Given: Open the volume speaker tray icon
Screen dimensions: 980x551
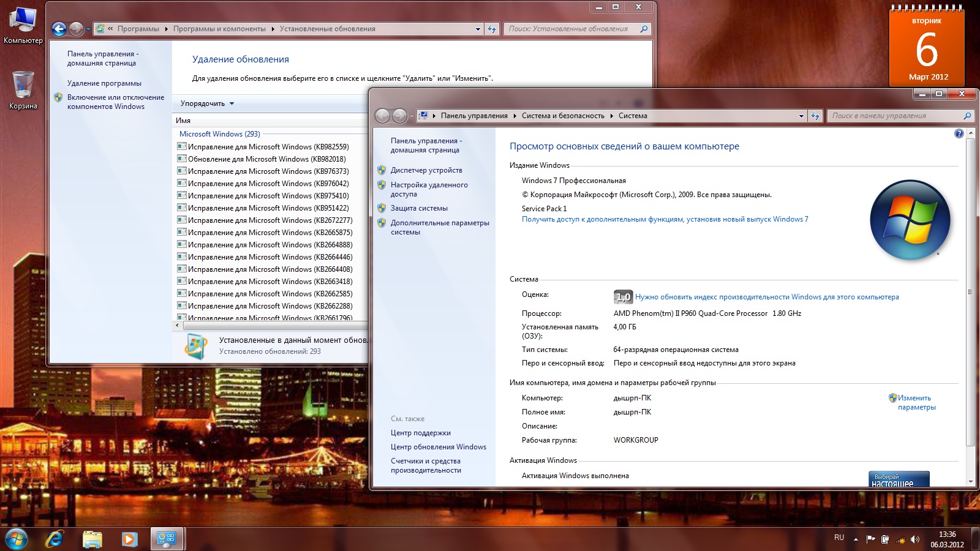Looking at the screenshot, I should point(915,539).
